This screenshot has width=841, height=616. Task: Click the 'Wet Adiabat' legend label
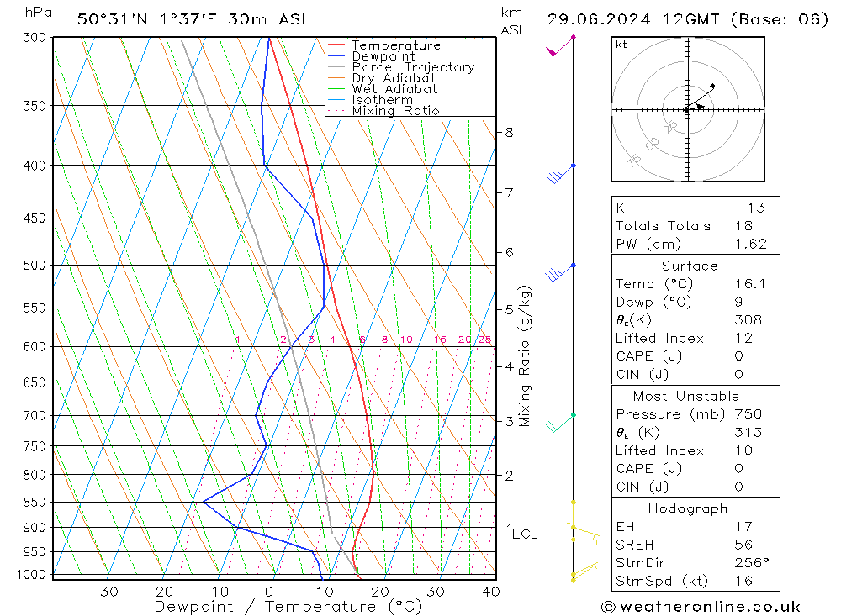(394, 89)
